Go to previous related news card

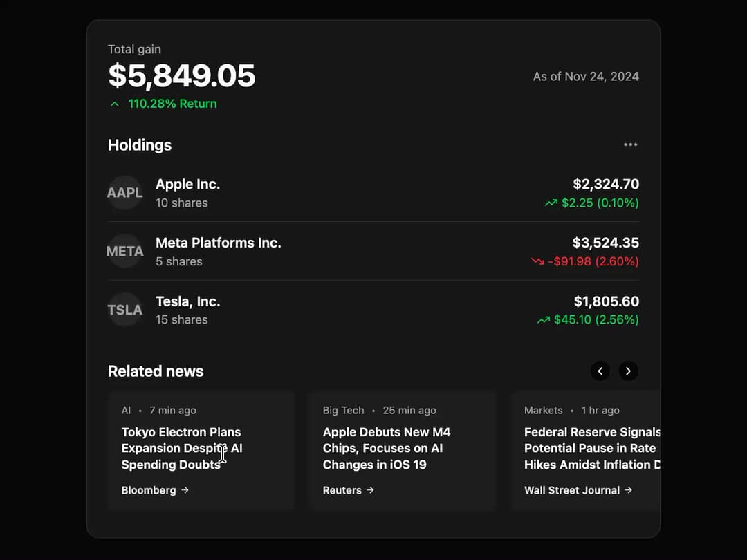[600, 371]
